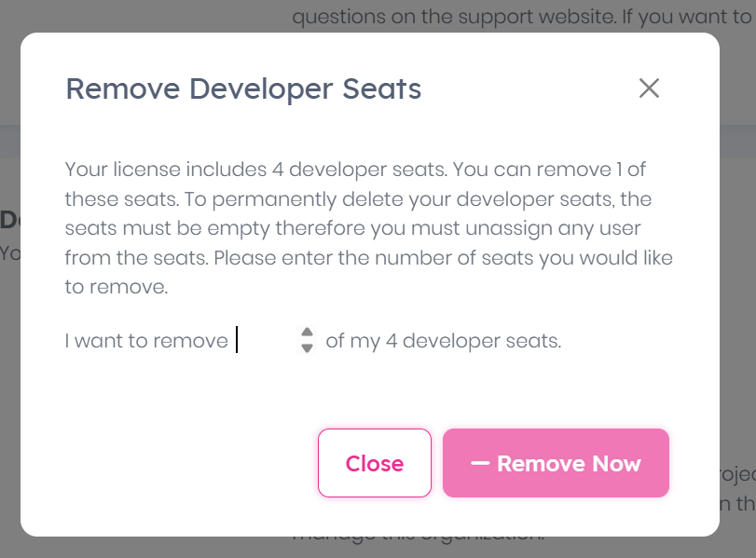The image size is (756, 558).
Task: Click the license seats description paragraph
Action: [369, 228]
